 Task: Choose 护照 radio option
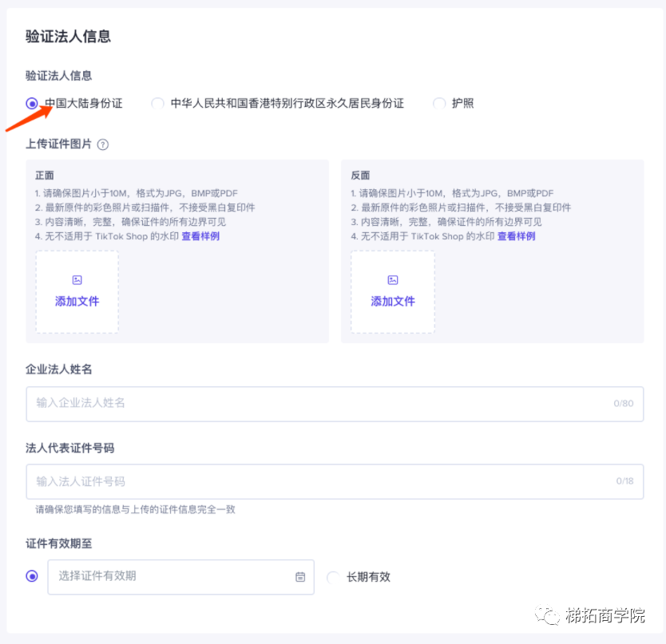pyautogui.click(x=438, y=103)
